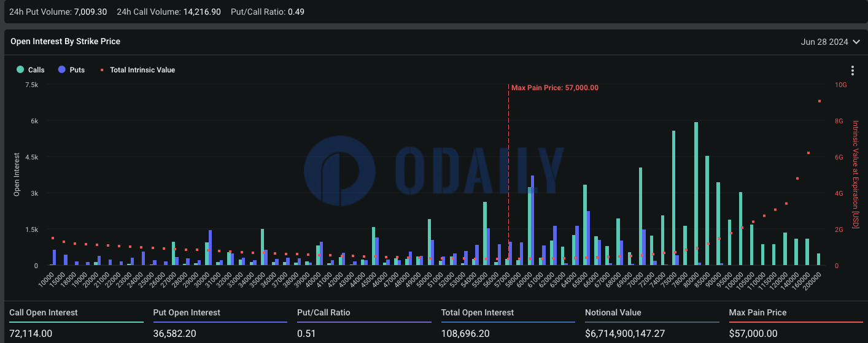Click the '10000' strike label on x-axis

(x=46, y=279)
